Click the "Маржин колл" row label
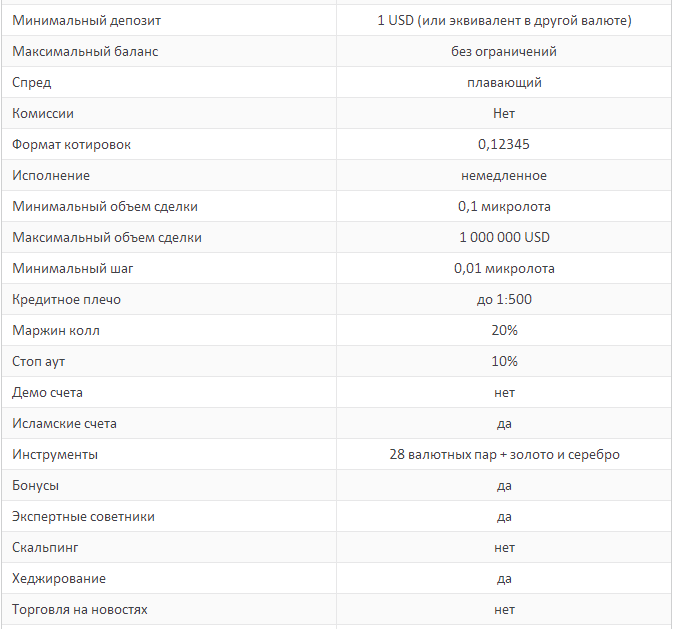The width and height of the screenshot is (673, 629). pos(56,330)
